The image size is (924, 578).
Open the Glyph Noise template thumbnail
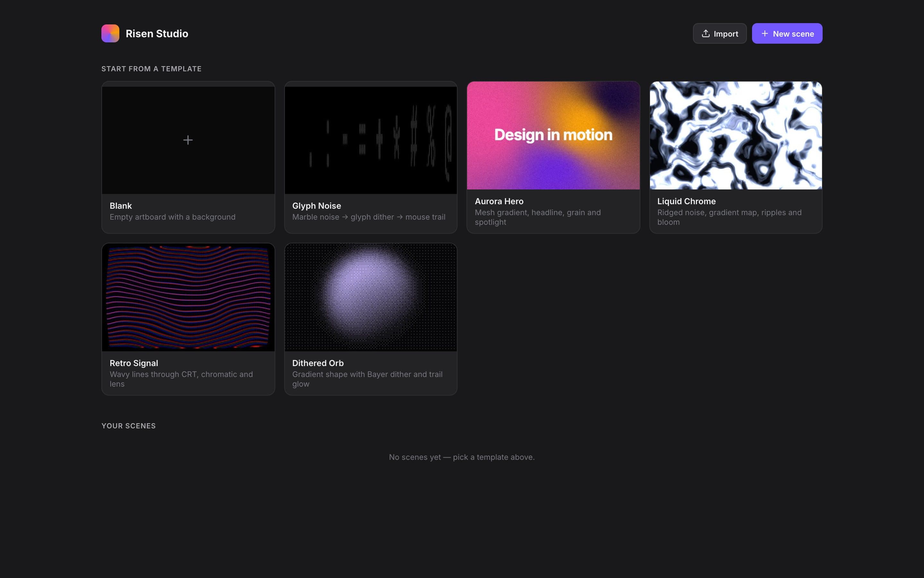[x=371, y=140]
